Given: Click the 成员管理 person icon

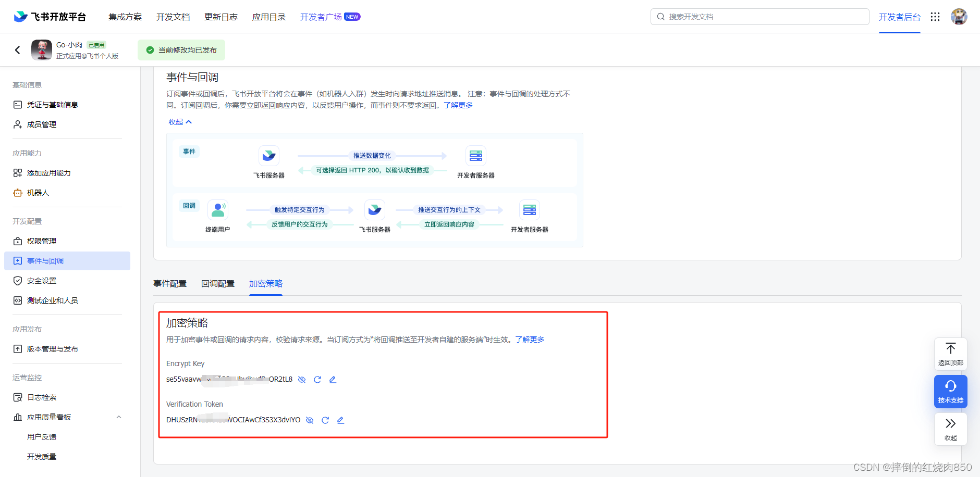Looking at the screenshot, I should (18, 124).
